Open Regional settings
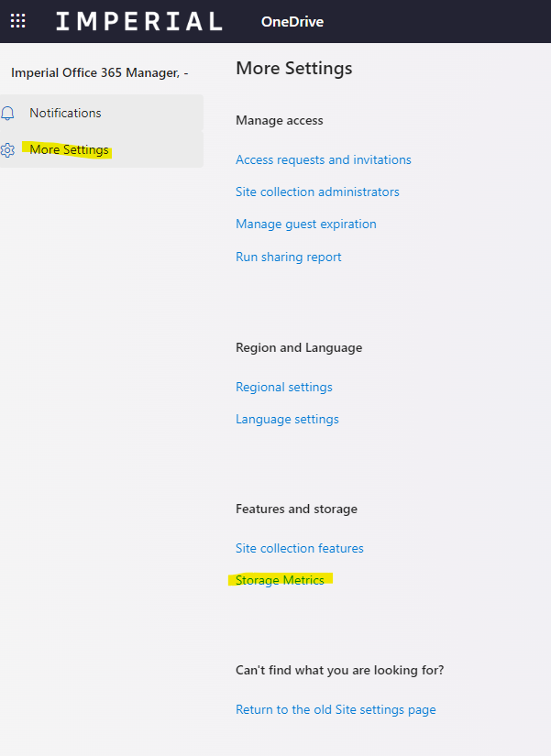The image size is (551, 756). [283, 388]
